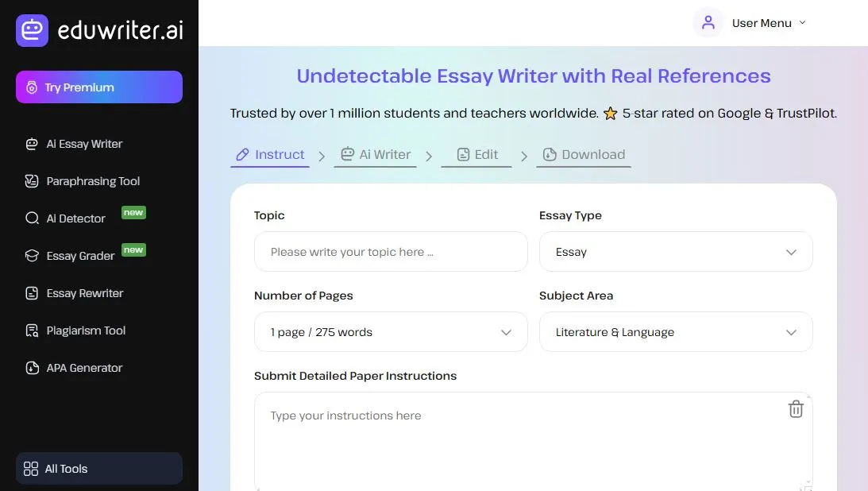Screen dimensions: 868x491
Task: Click the Try Premium button
Action: click(x=99, y=87)
